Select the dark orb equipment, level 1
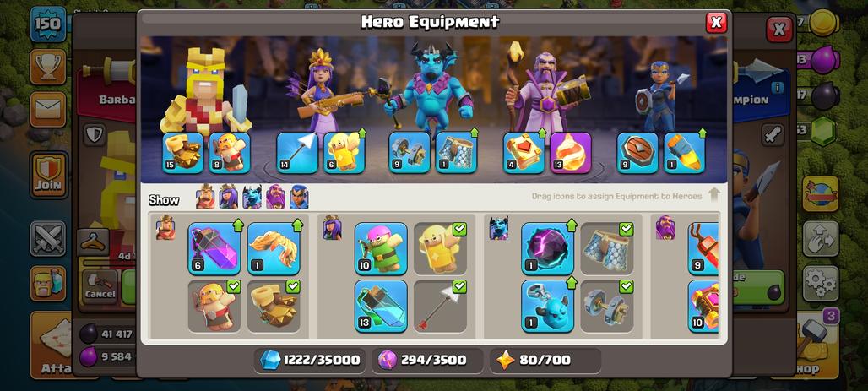Viewport: 868px width, 391px height. (x=547, y=248)
